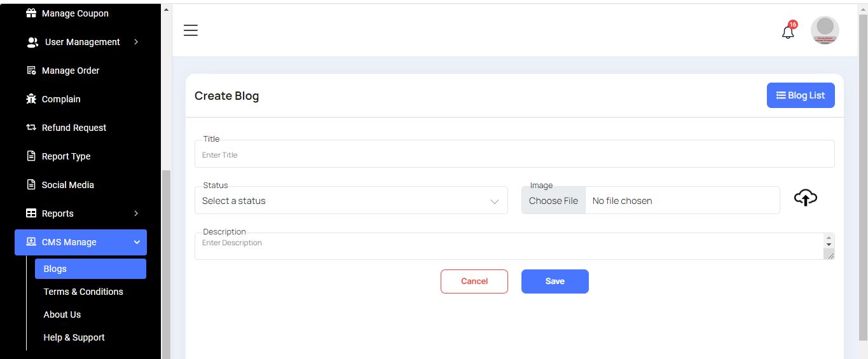The width and height of the screenshot is (868, 359).
Task: Toggle the hamburger menu icon
Action: 191,30
